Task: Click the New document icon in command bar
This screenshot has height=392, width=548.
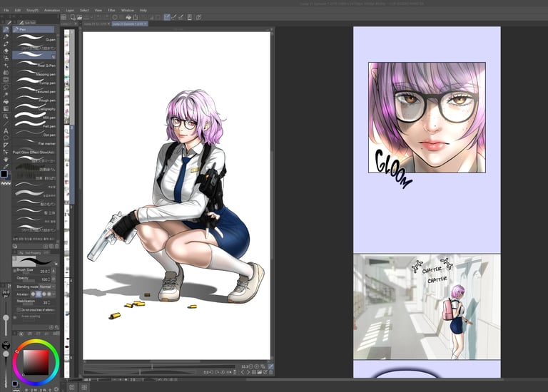Action: point(73,17)
